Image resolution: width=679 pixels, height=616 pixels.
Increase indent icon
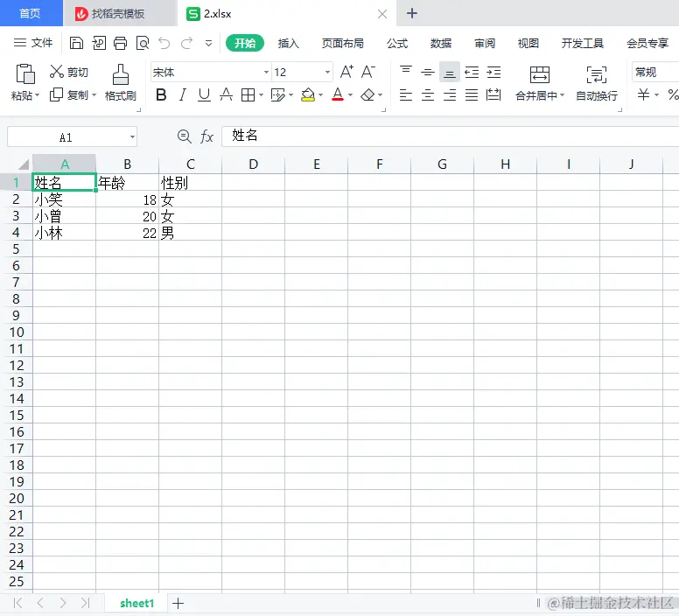pos(493,72)
